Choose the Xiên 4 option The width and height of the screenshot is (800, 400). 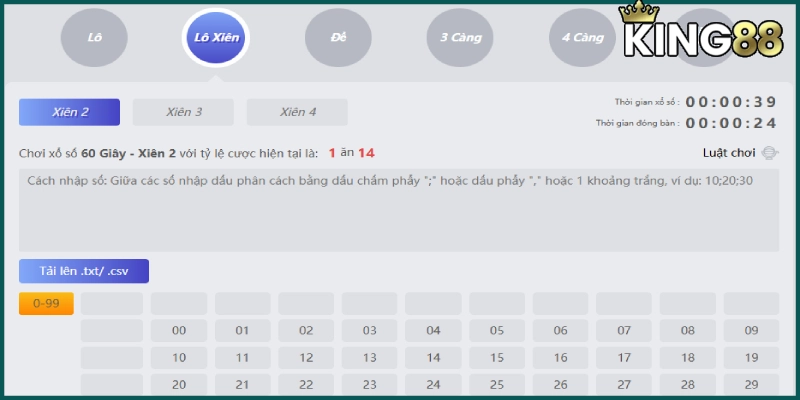point(297,112)
